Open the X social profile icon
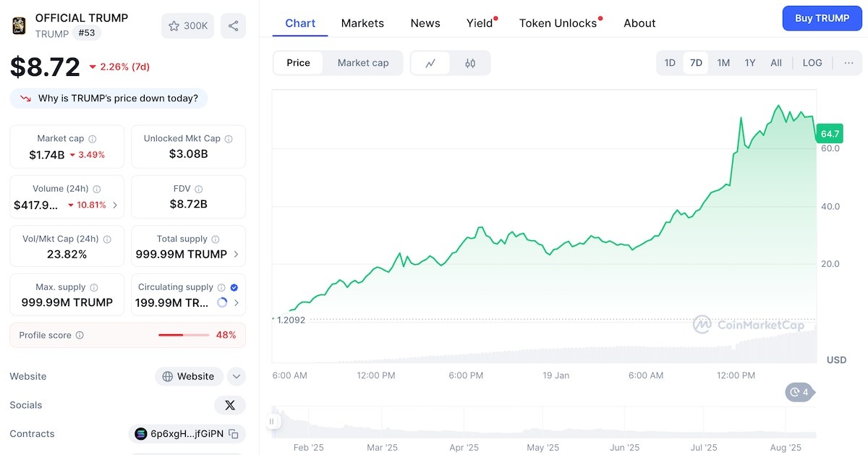This screenshot has height=455, width=868. pos(230,405)
